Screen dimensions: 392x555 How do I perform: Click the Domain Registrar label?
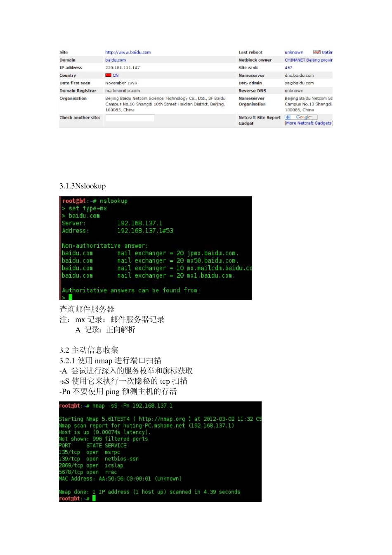click(78, 91)
